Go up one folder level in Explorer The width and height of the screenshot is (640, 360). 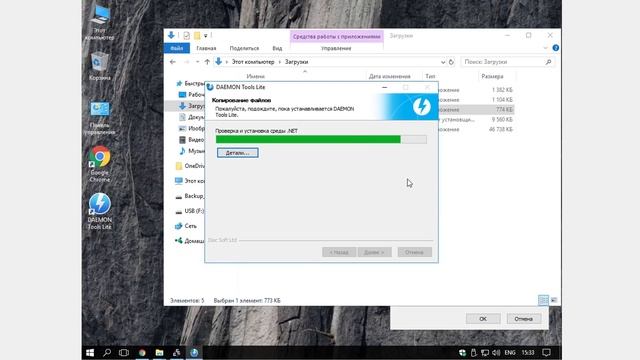pos(207,62)
